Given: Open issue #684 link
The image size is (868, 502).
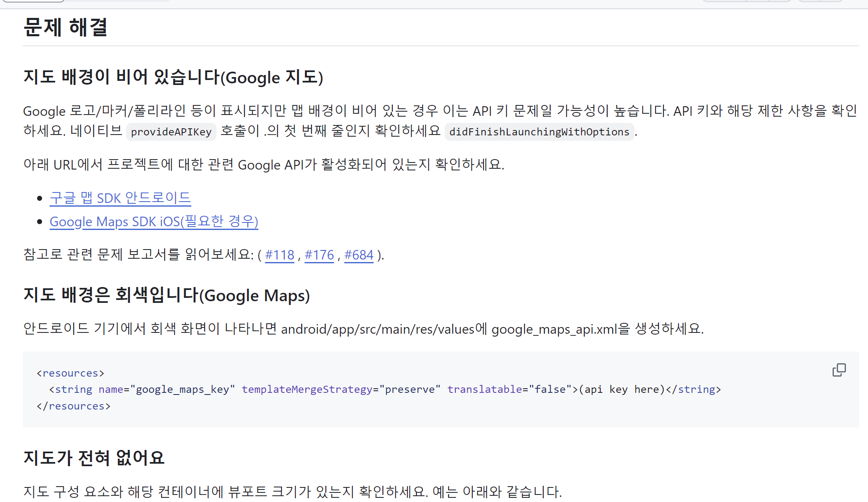Looking at the screenshot, I should 359,255.
